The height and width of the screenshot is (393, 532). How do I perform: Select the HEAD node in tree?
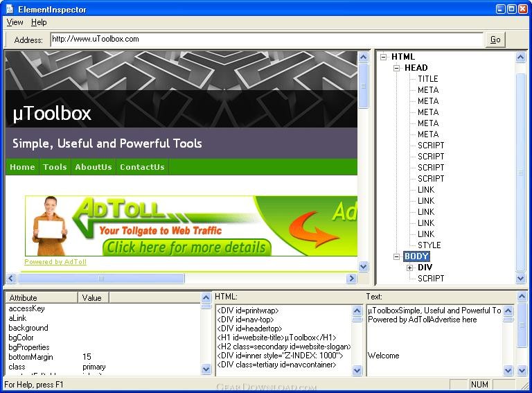416,67
